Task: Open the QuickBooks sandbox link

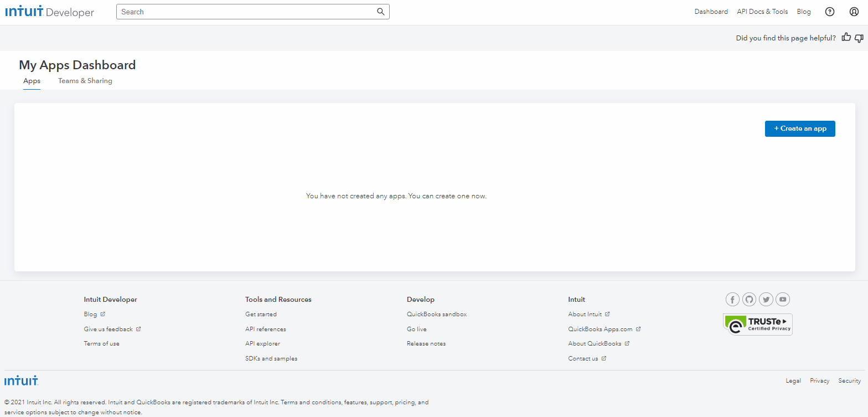Action: pyautogui.click(x=436, y=314)
